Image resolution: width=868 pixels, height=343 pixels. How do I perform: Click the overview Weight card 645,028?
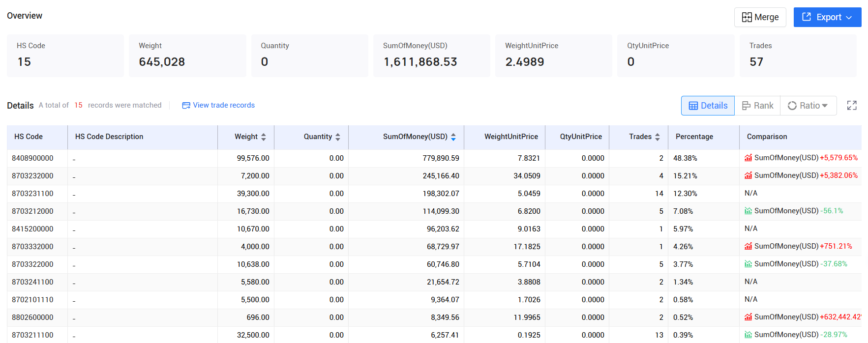pyautogui.click(x=187, y=56)
